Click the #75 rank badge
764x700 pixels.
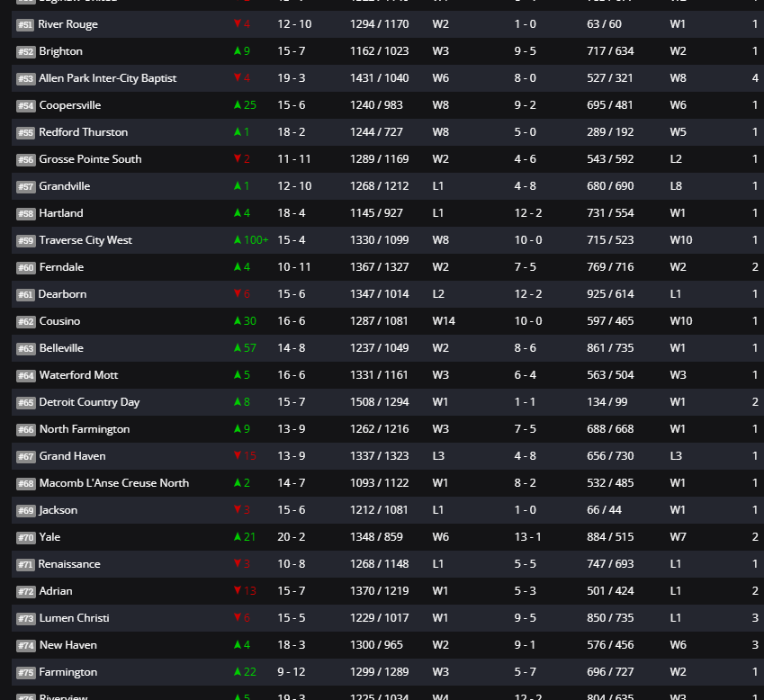[25, 673]
